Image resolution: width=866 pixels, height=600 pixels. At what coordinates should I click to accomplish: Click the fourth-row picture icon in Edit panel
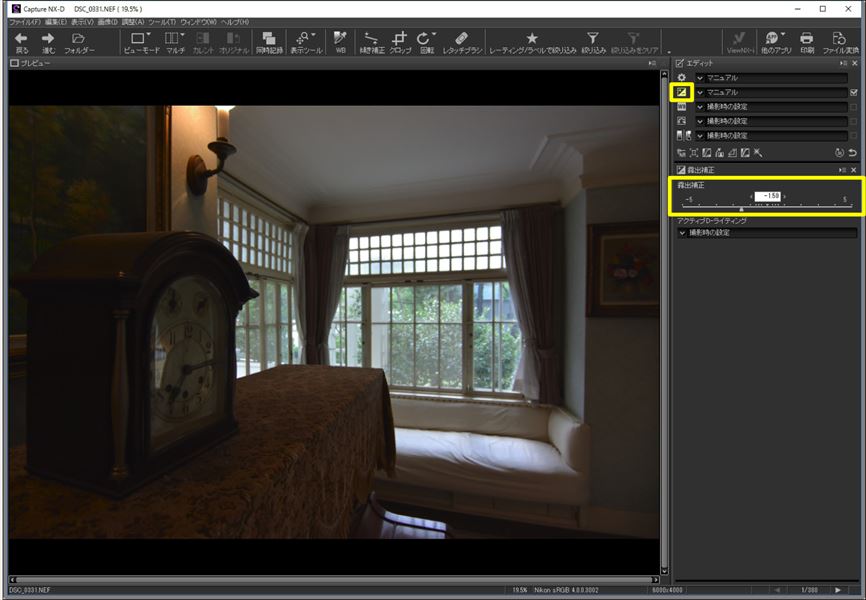682,121
